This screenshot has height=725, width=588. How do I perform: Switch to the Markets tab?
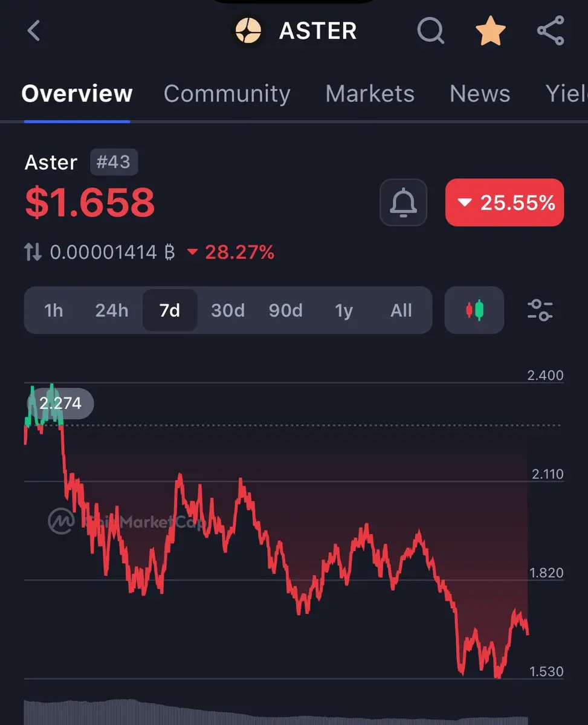370,94
